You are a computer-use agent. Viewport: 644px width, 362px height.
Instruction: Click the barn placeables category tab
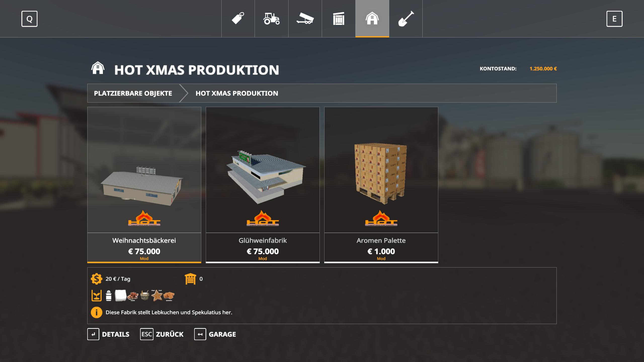tap(372, 19)
